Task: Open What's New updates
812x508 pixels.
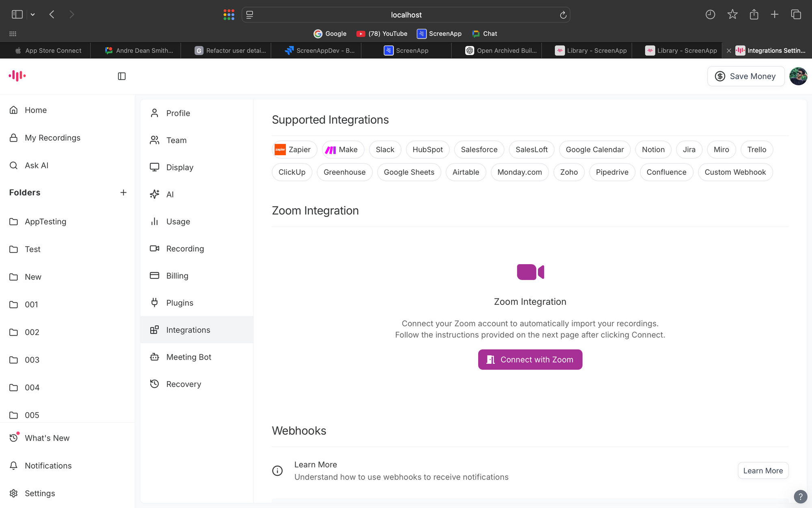Action: pos(47,438)
